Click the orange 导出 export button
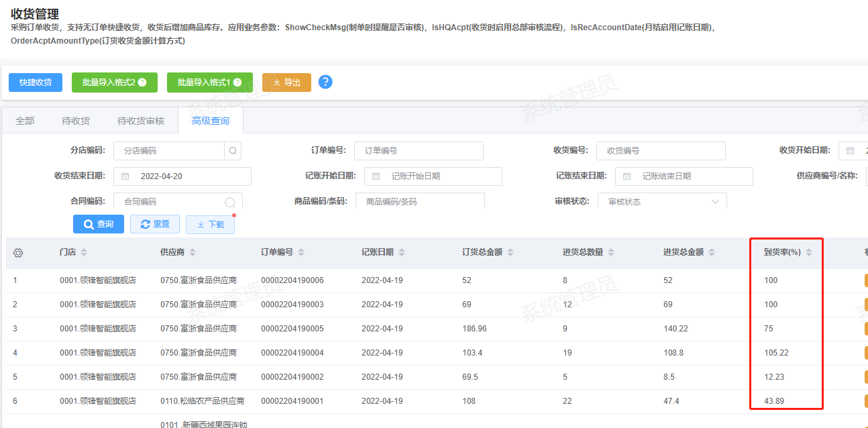Viewport: 868px width, 428px height. click(x=286, y=83)
